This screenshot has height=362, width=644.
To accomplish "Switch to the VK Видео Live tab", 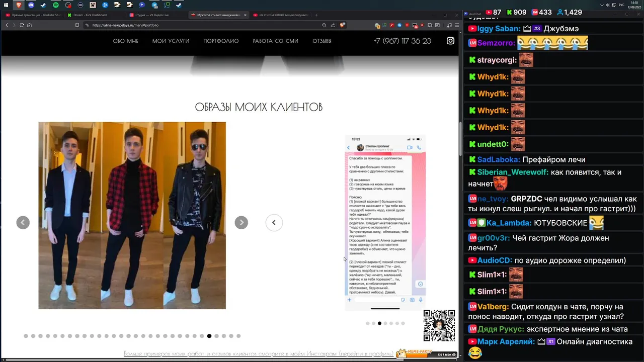I will pyautogui.click(x=156, y=15).
